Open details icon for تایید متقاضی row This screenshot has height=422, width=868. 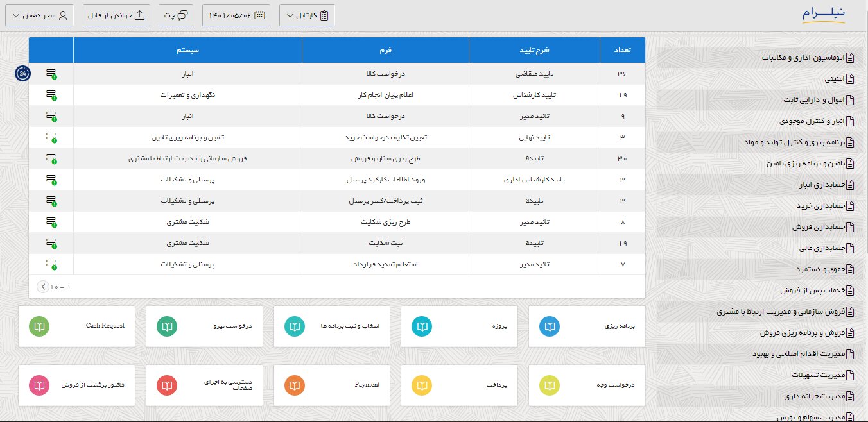[x=51, y=74]
